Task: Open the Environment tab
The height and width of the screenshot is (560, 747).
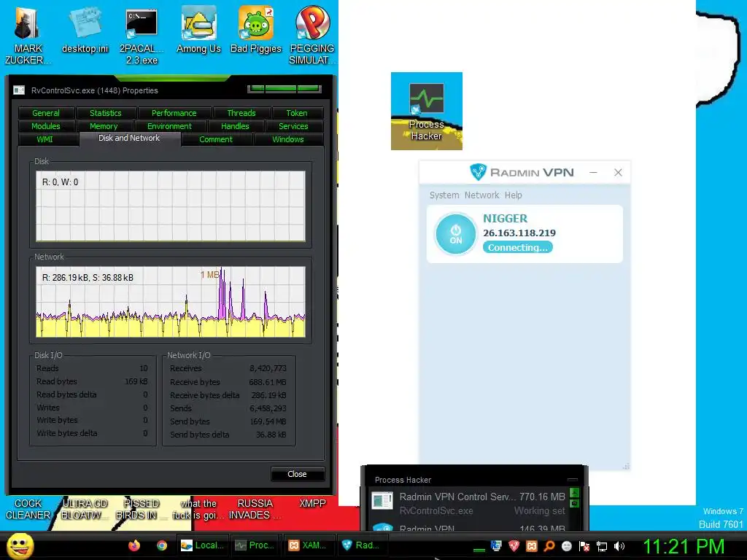Action: coord(169,126)
